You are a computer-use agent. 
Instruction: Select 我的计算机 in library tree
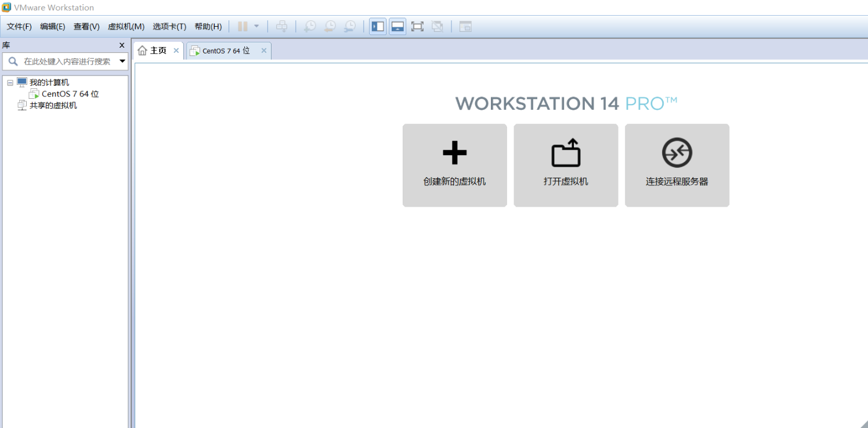coord(49,82)
